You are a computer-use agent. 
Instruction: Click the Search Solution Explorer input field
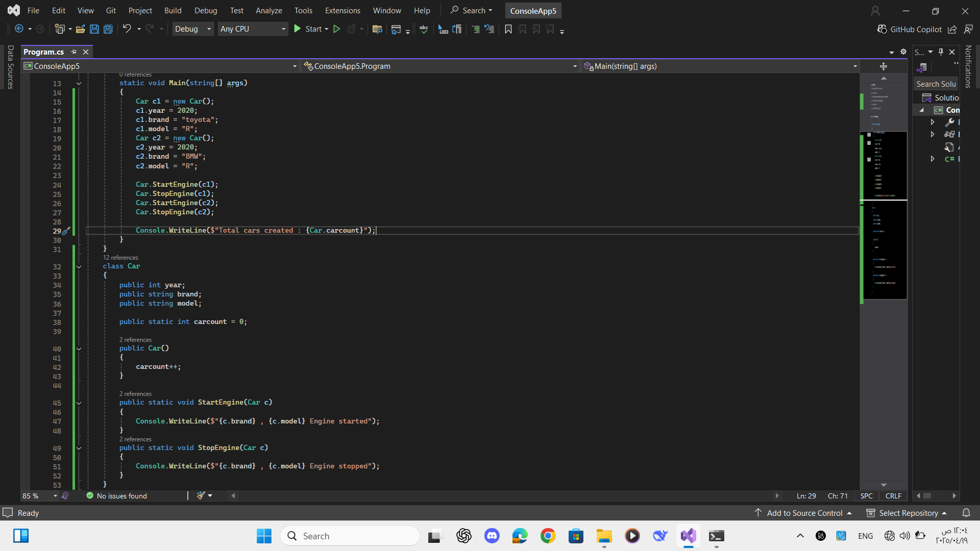point(936,84)
